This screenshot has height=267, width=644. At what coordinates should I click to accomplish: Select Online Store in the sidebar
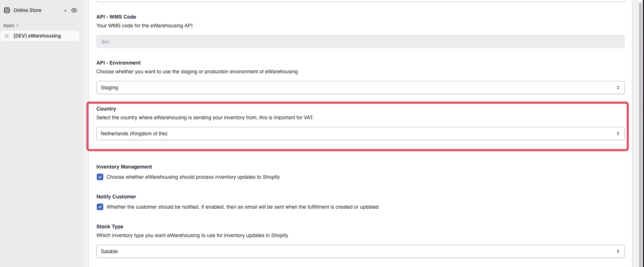coord(27,10)
